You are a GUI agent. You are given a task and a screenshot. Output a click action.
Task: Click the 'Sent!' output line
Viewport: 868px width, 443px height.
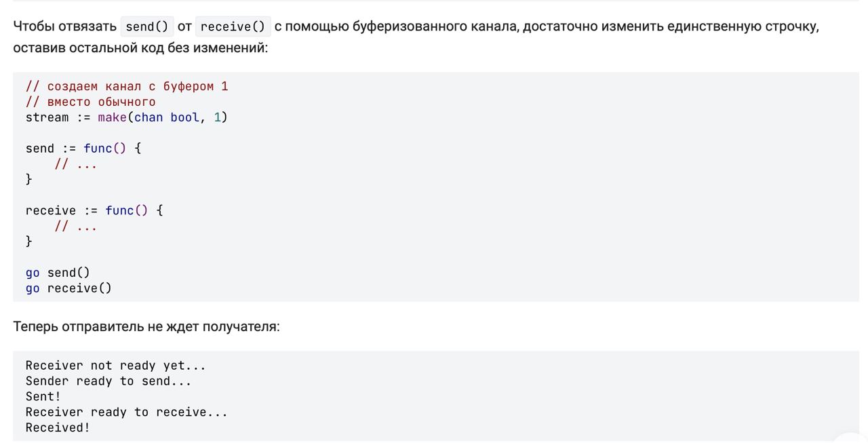point(43,397)
